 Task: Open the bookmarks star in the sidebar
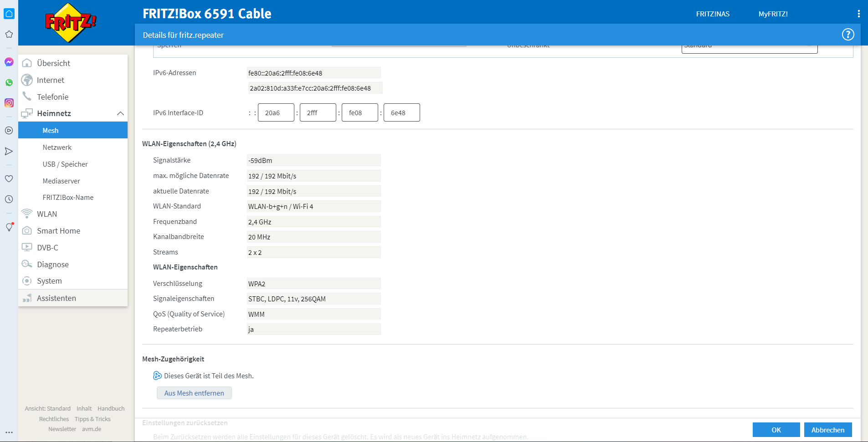pos(9,34)
